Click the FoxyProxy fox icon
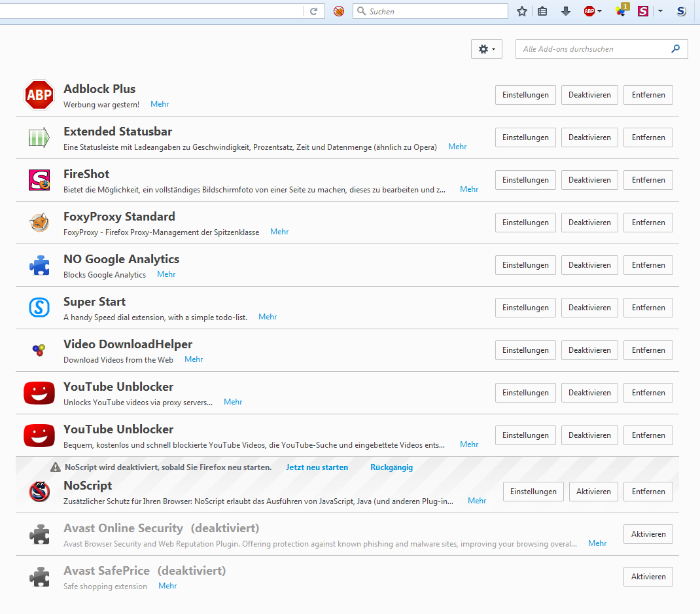The height and width of the screenshot is (614, 700). (x=39, y=223)
